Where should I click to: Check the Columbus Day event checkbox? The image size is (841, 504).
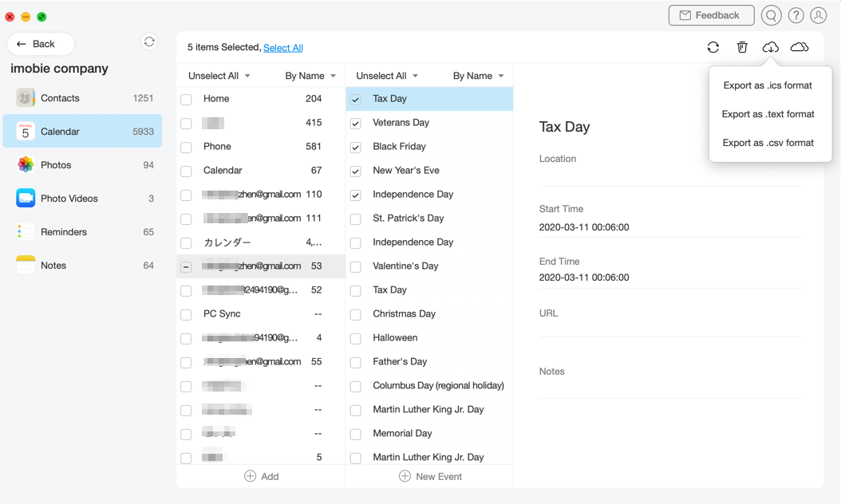click(356, 386)
